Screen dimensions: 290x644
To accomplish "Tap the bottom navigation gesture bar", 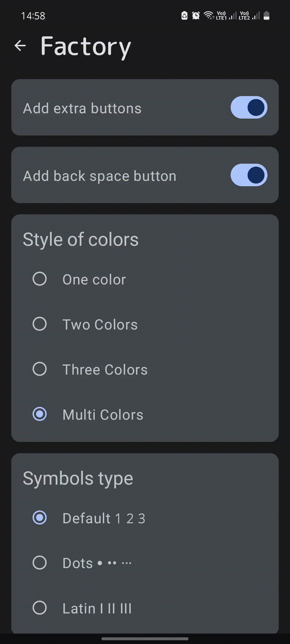I will [x=145, y=639].
